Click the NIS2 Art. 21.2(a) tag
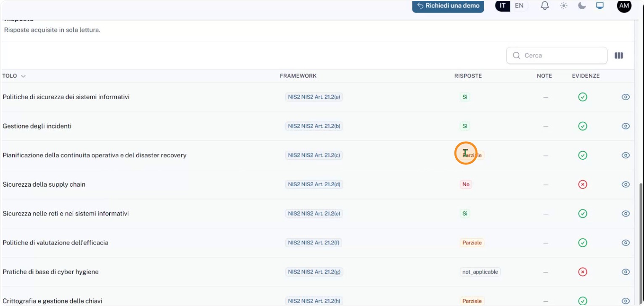Screen dimensions: 644x306 pyautogui.click(x=314, y=97)
